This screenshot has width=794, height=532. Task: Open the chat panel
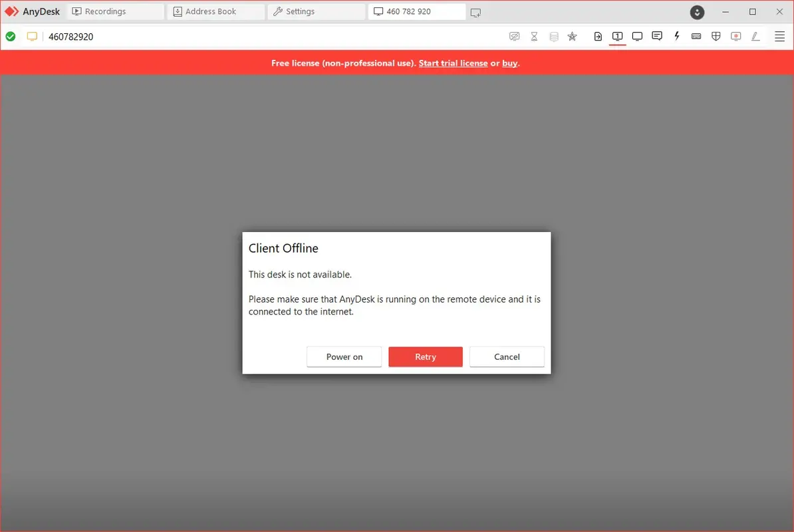[657, 37]
